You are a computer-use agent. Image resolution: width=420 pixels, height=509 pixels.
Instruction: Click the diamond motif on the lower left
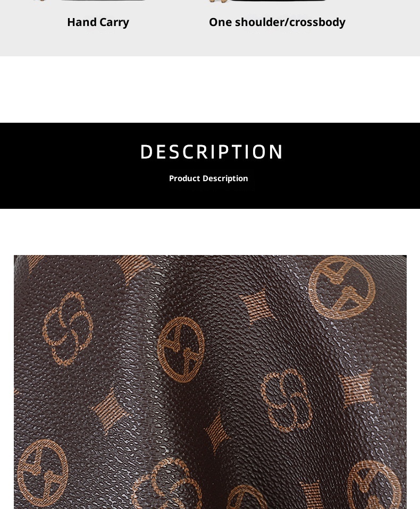point(110,410)
